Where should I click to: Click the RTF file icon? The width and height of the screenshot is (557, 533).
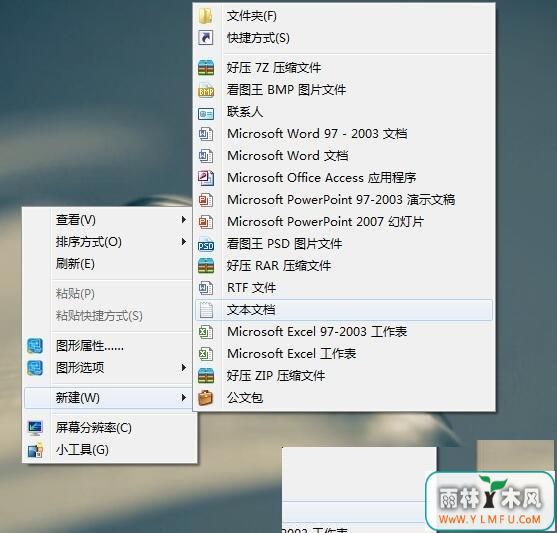click(x=206, y=288)
